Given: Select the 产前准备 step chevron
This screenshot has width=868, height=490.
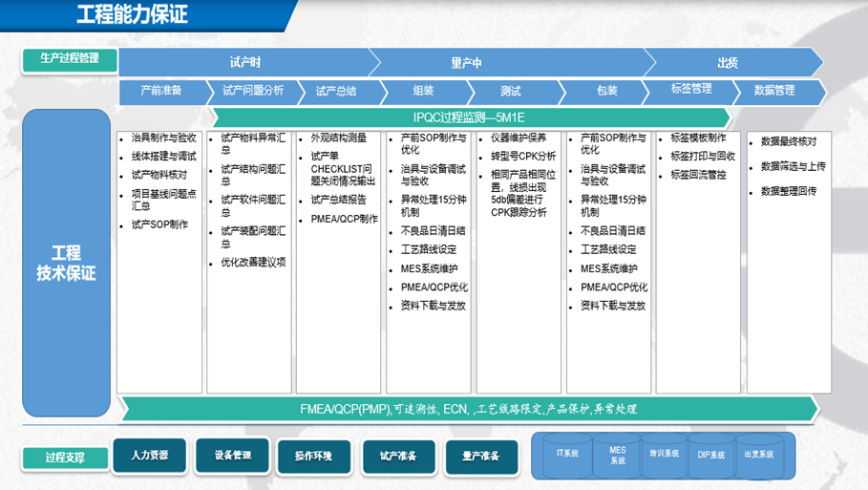Looking at the screenshot, I should point(160,91).
